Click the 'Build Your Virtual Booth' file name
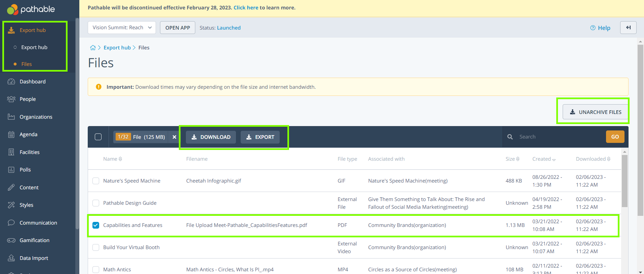This screenshot has width=644, height=274. pyautogui.click(x=131, y=247)
